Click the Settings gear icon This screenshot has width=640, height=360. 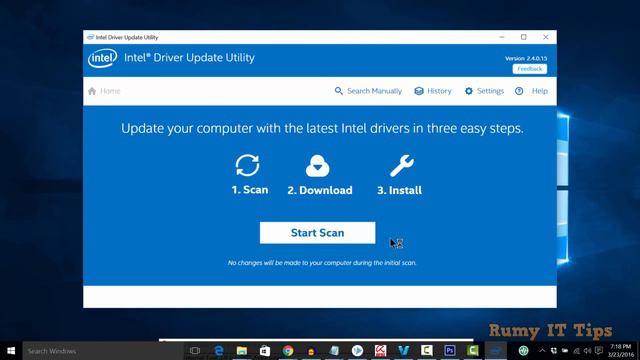pos(469,91)
